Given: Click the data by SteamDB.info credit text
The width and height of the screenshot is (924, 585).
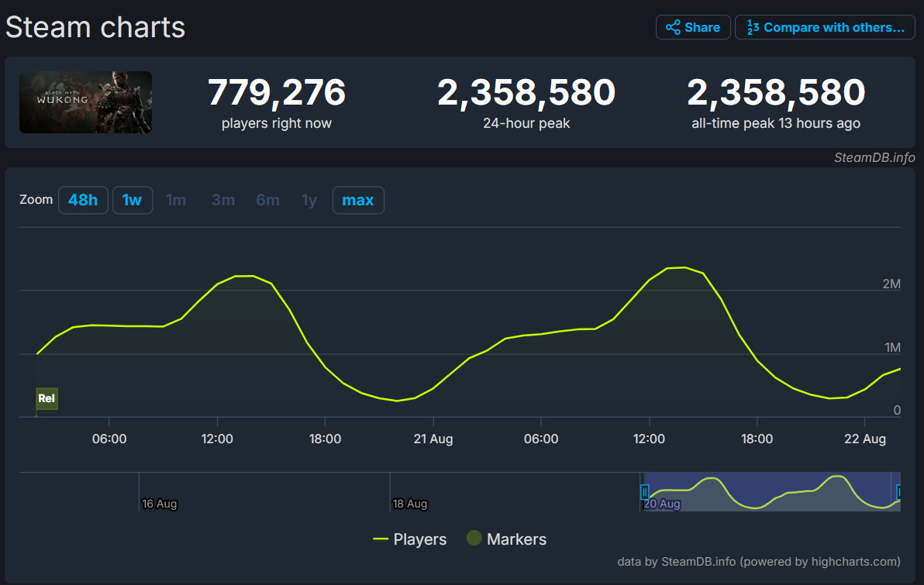Looking at the screenshot, I should coord(758,562).
